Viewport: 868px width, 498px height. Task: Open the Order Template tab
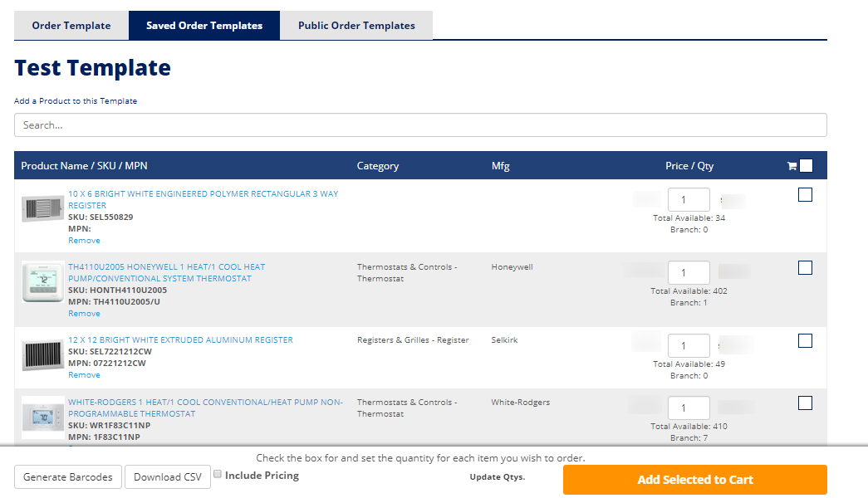pyautogui.click(x=71, y=26)
